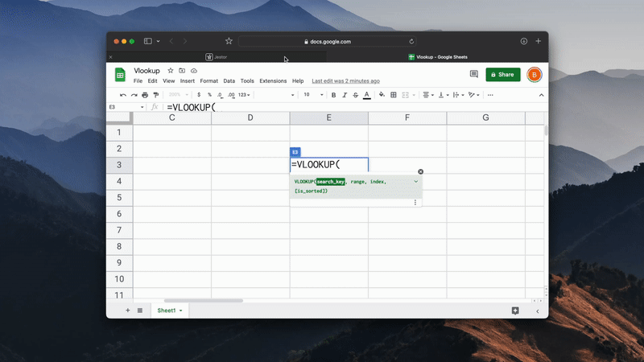Collapse the menus with chevron arrow
The image size is (644, 362).
(541, 95)
